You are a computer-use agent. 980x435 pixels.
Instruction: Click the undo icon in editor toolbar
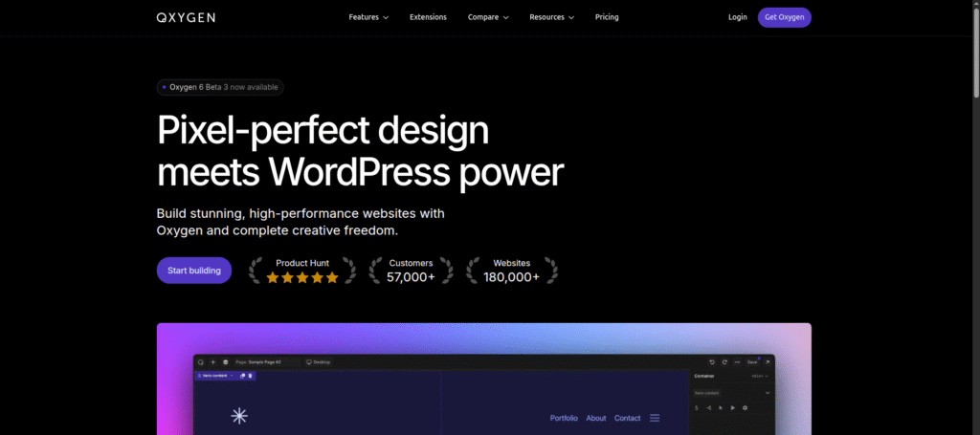(712, 362)
